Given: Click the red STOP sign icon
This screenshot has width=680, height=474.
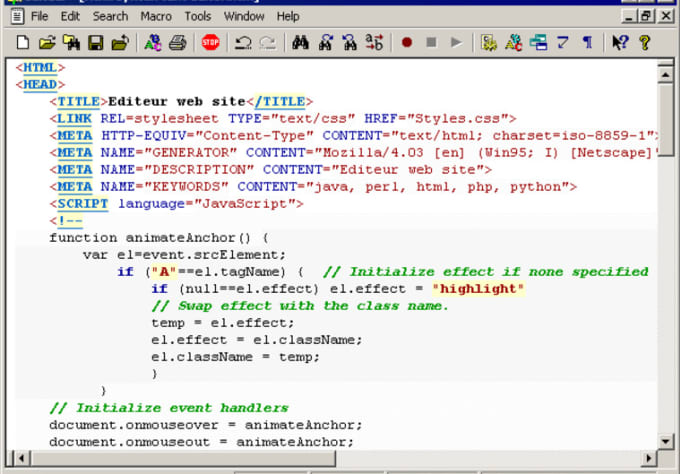Looking at the screenshot, I should pyautogui.click(x=210, y=42).
